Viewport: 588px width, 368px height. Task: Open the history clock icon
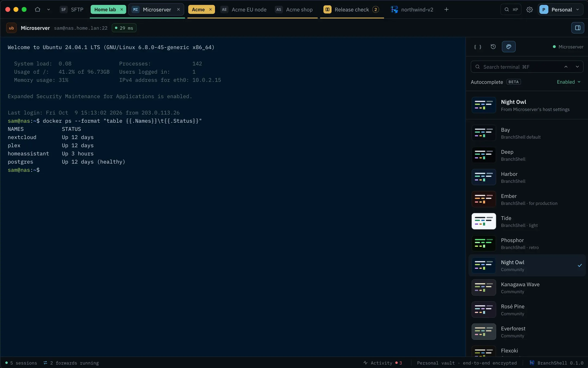pos(493,47)
